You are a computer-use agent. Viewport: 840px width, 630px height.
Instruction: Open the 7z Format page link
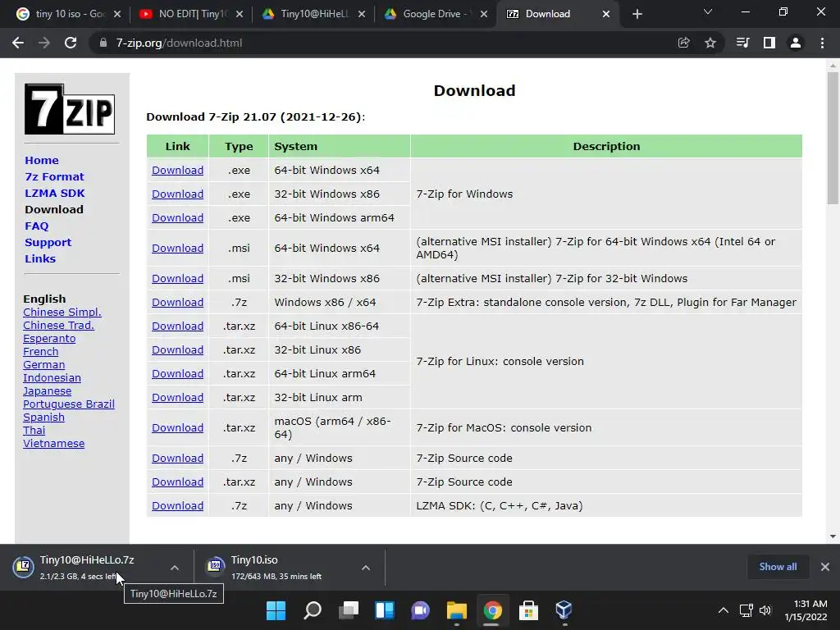click(54, 177)
